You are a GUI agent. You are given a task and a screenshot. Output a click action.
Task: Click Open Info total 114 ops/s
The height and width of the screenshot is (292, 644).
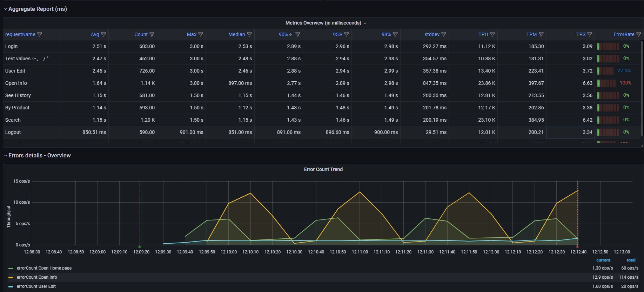pyautogui.click(x=629, y=277)
